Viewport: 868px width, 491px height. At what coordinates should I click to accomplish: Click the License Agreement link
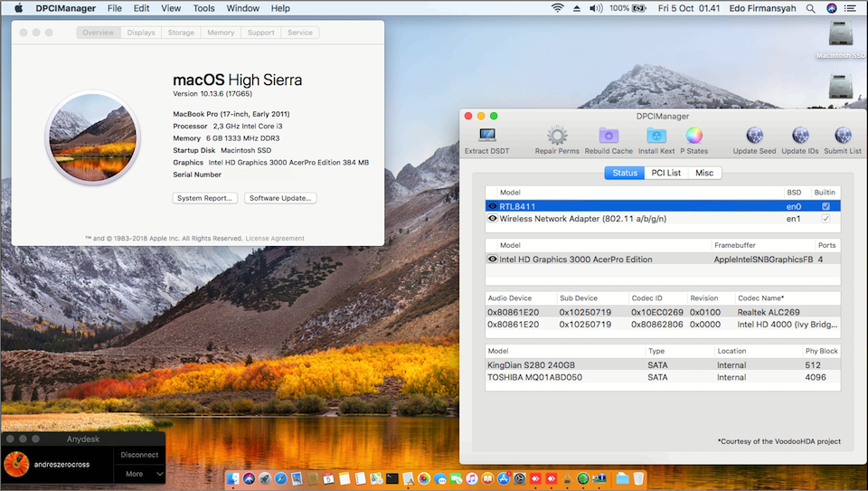(x=275, y=239)
